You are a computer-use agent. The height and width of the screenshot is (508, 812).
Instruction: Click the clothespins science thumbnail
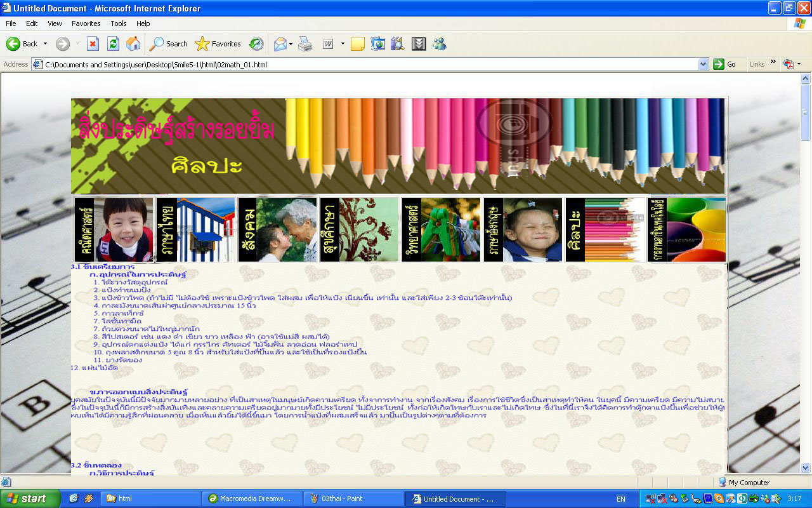click(442, 229)
